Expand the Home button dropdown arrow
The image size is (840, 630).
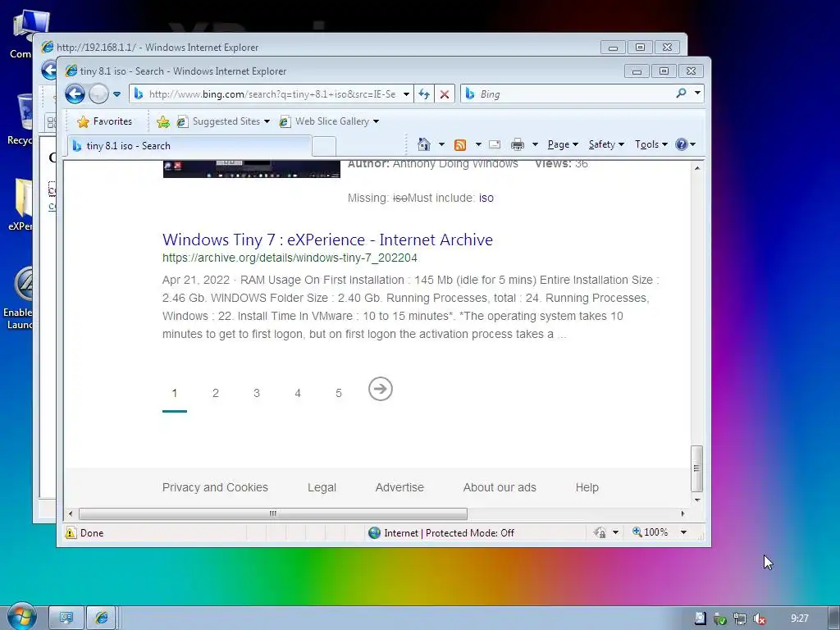(x=441, y=144)
